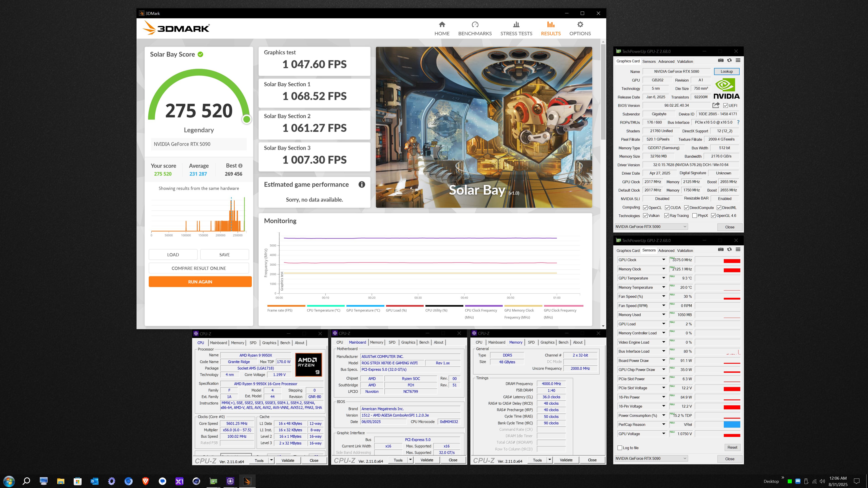868x488 pixels.
Task: Open the Memory Clock sensor dropdown arrow
Action: pyautogui.click(x=663, y=269)
